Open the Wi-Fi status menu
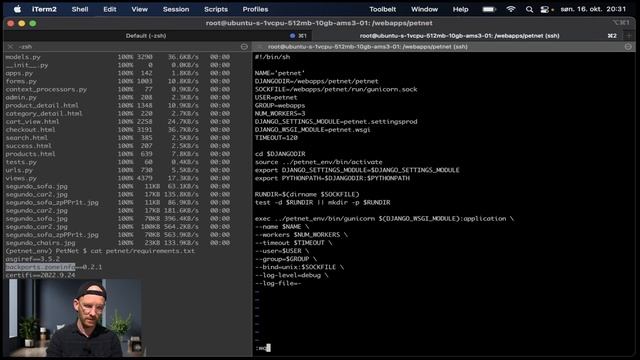The height and width of the screenshot is (360, 640). click(511, 9)
